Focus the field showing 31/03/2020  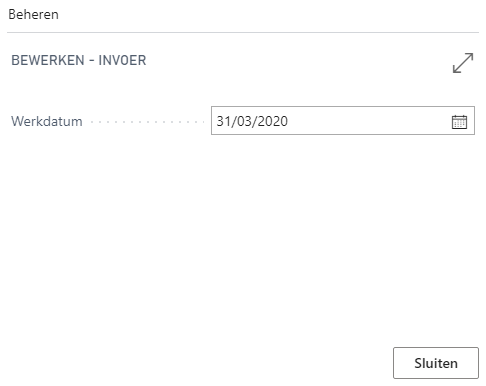click(343, 121)
